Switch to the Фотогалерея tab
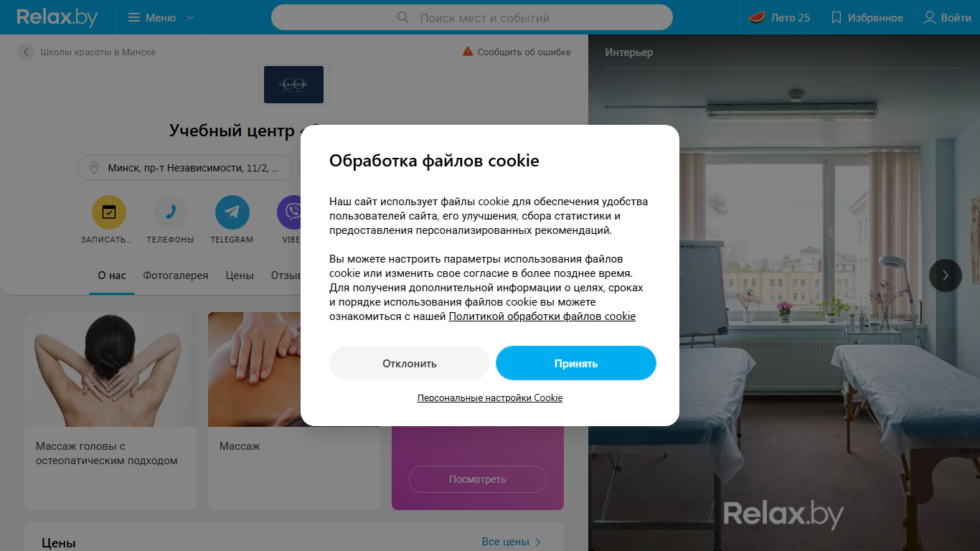This screenshot has height=551, width=980. coord(176,275)
